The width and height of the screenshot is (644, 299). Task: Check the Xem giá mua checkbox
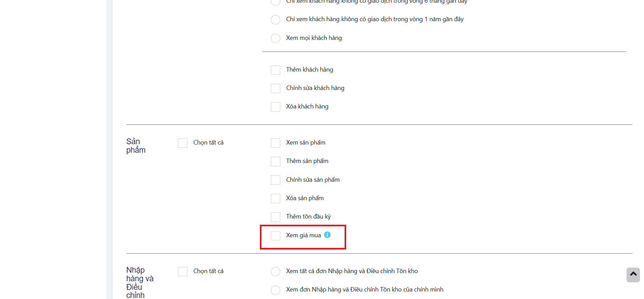point(276,236)
